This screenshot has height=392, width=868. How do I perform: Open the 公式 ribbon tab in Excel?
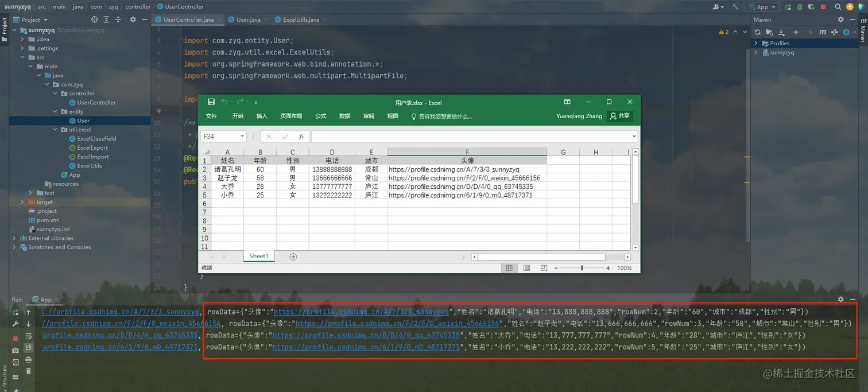321,116
